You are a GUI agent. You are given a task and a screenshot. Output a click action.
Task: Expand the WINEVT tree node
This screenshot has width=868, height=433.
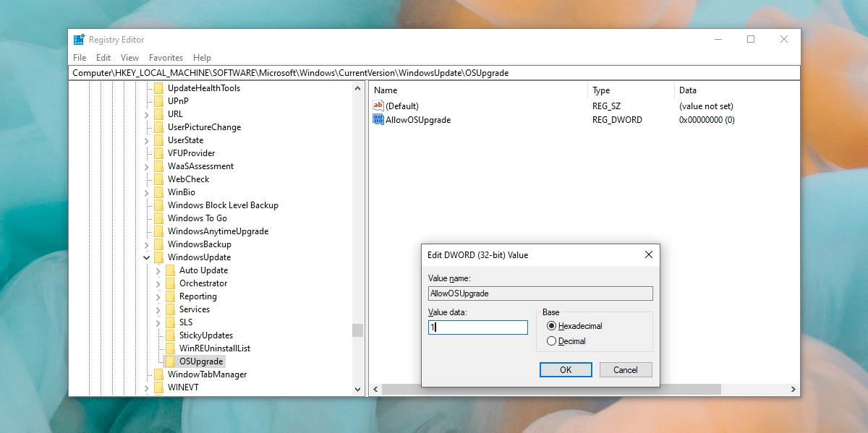146,388
